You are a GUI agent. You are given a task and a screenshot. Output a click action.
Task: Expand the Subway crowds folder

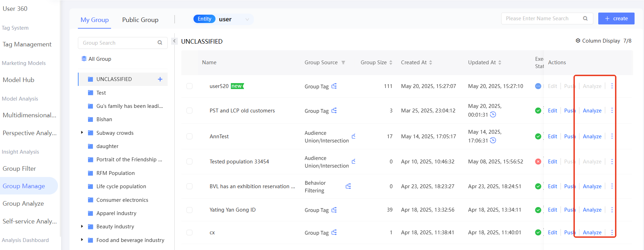[82, 133]
